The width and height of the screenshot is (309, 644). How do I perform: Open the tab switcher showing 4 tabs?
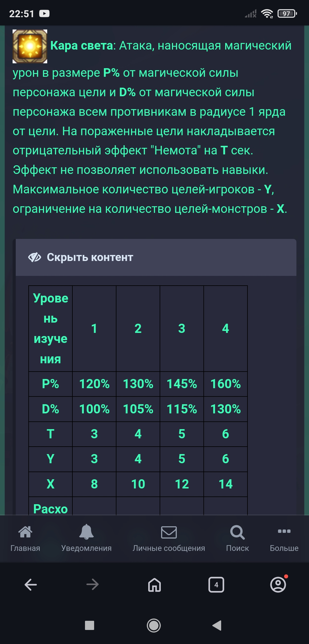coord(216,585)
